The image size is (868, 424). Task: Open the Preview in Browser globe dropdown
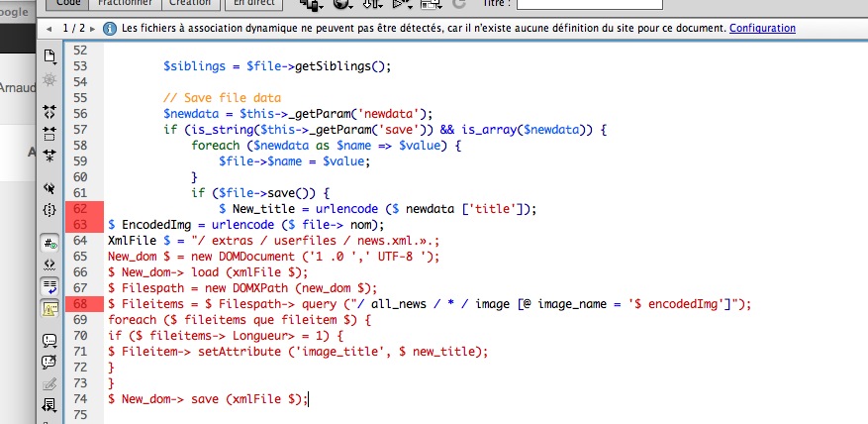point(343,4)
